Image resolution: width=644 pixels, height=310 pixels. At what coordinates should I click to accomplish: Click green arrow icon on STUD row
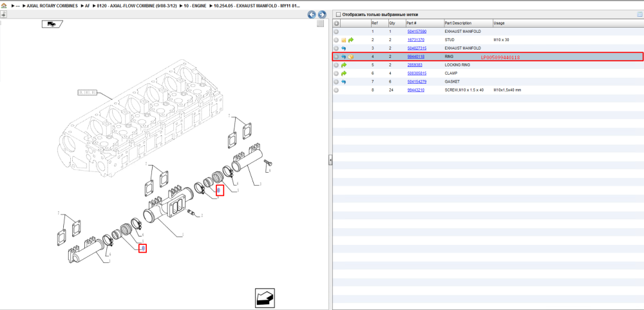click(351, 40)
